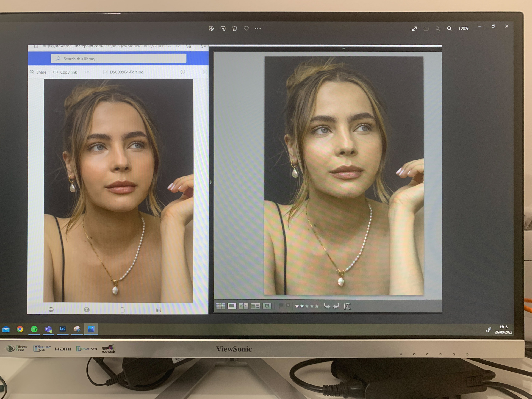Viewport: 532px width, 399px height.
Task: Open Google Chrome from the taskbar
Action: tap(20, 329)
